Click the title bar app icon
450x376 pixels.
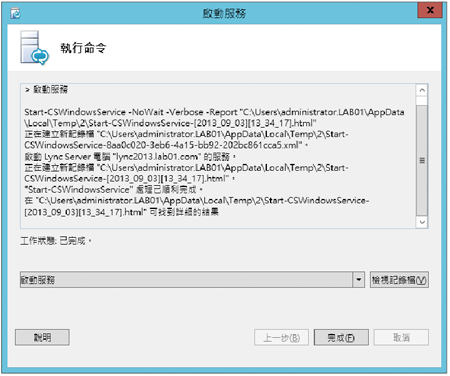click(x=15, y=13)
